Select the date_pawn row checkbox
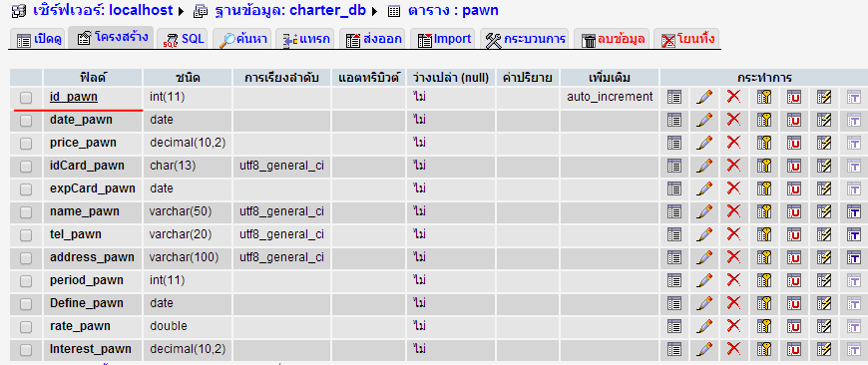 pyautogui.click(x=26, y=121)
